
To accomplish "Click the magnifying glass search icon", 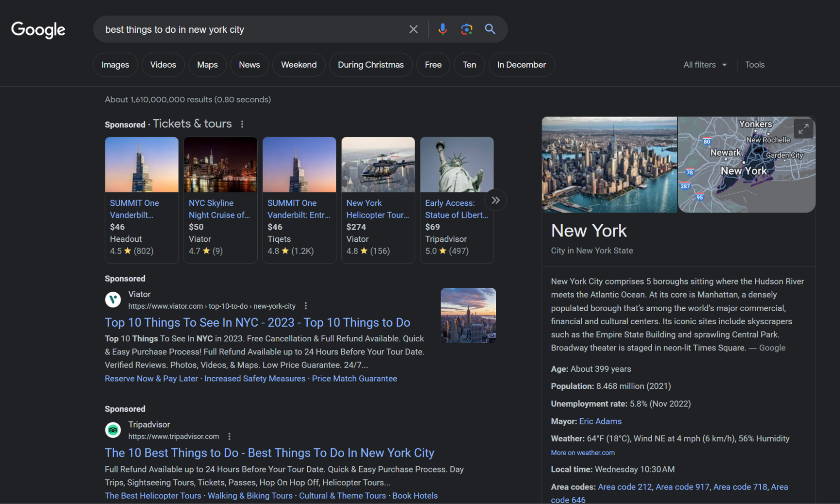I will click(490, 29).
